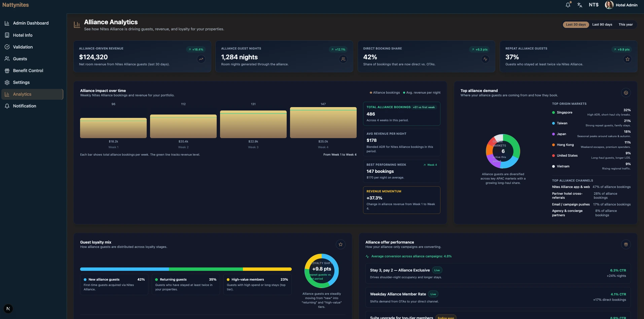Open the Guests section from sidebar

click(20, 59)
